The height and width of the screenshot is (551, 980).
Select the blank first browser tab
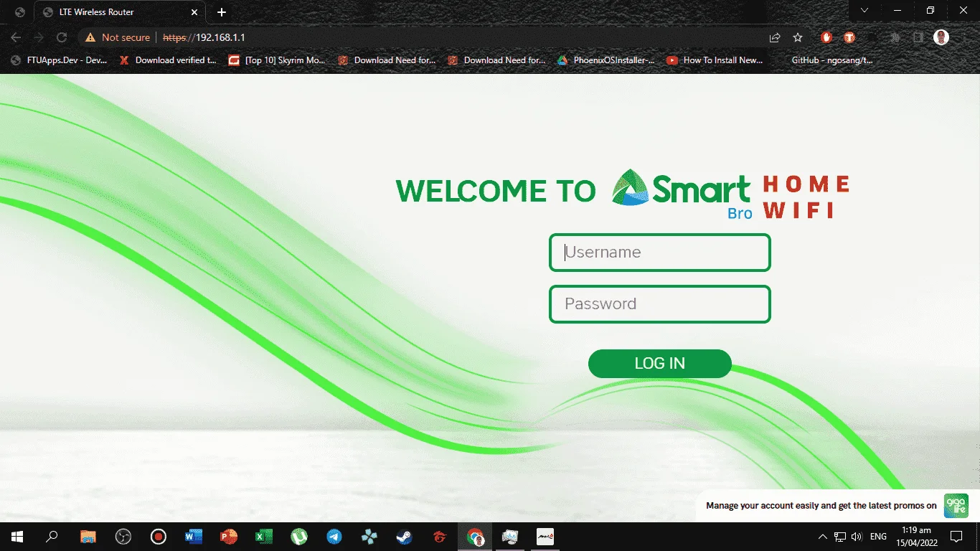click(x=19, y=12)
